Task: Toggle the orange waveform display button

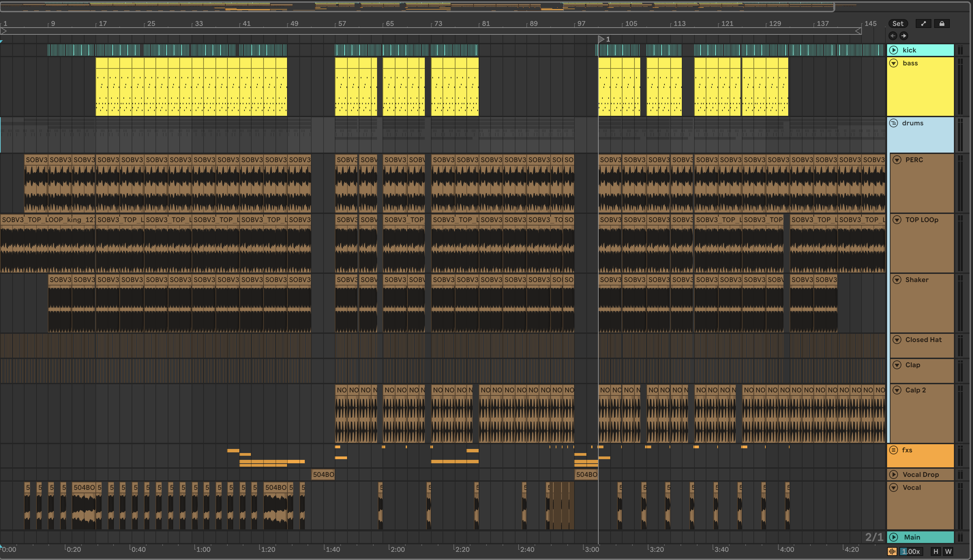Action: (892, 551)
